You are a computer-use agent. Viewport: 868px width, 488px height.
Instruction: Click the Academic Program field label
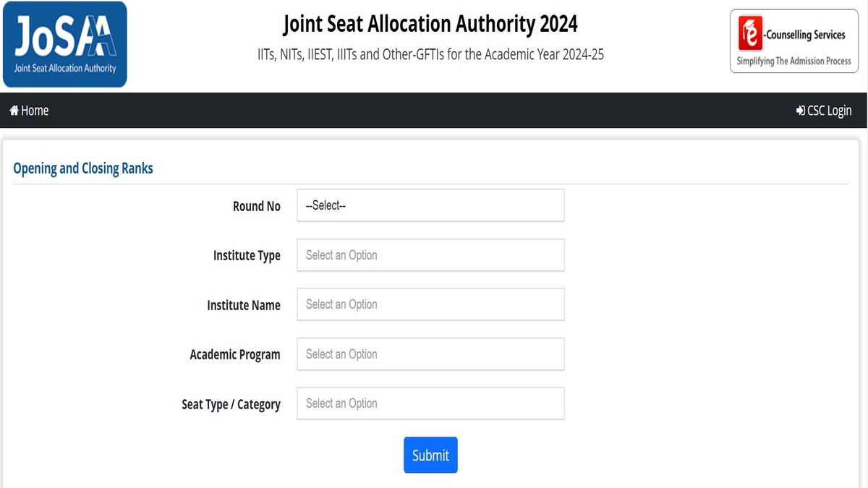point(234,355)
